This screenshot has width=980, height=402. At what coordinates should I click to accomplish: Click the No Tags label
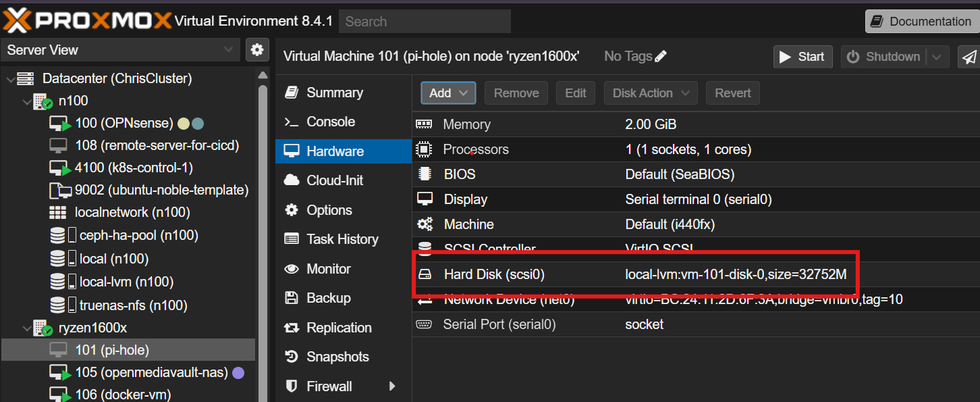[628, 56]
